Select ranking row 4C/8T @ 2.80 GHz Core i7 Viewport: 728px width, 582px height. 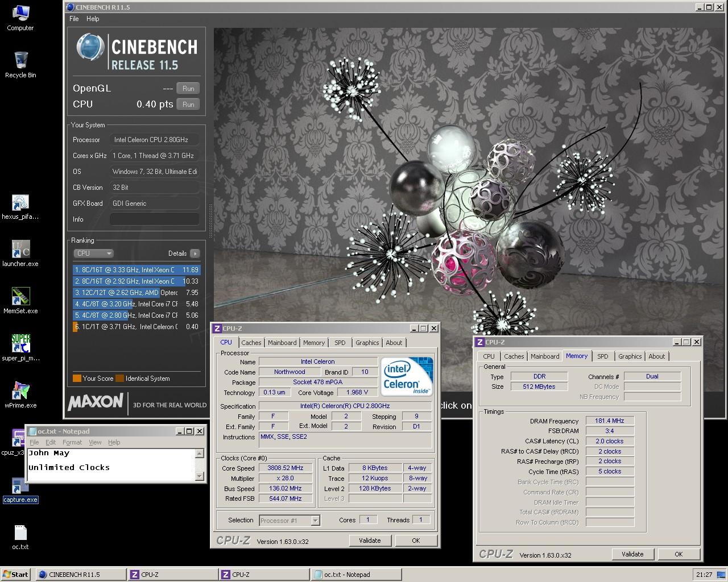pos(136,315)
